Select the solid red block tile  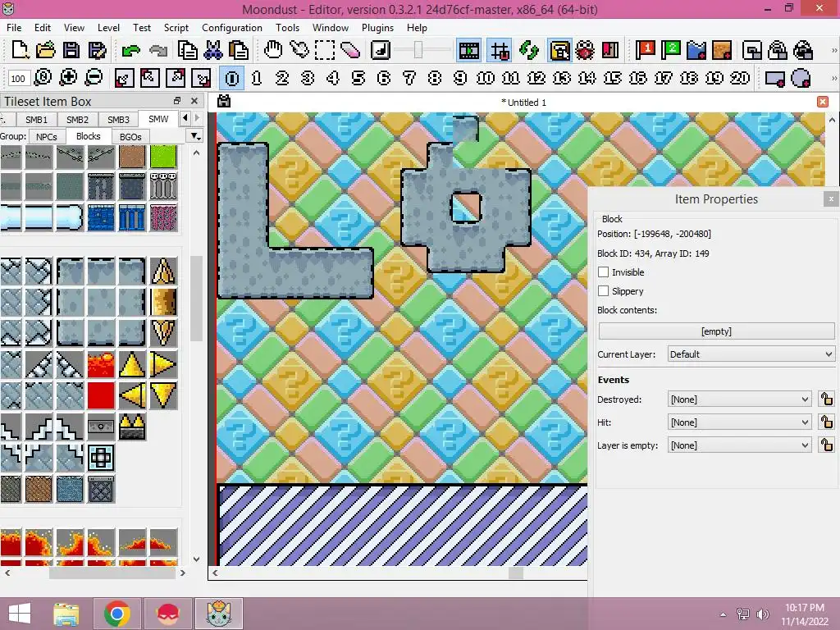(x=101, y=395)
